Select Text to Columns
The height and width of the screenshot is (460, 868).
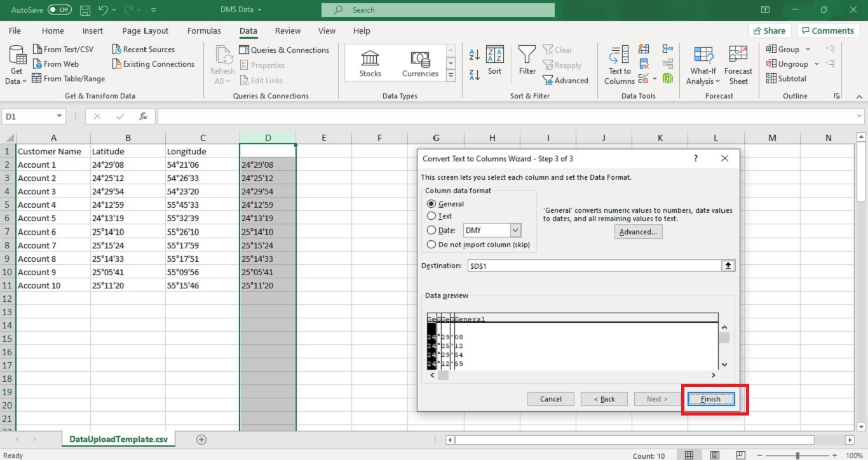pyautogui.click(x=618, y=63)
